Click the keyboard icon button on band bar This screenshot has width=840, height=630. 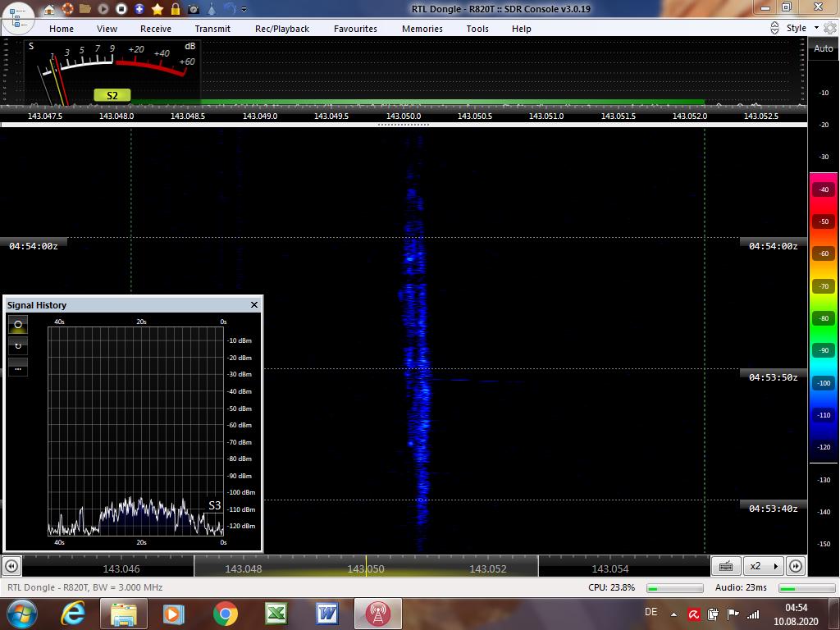726,566
